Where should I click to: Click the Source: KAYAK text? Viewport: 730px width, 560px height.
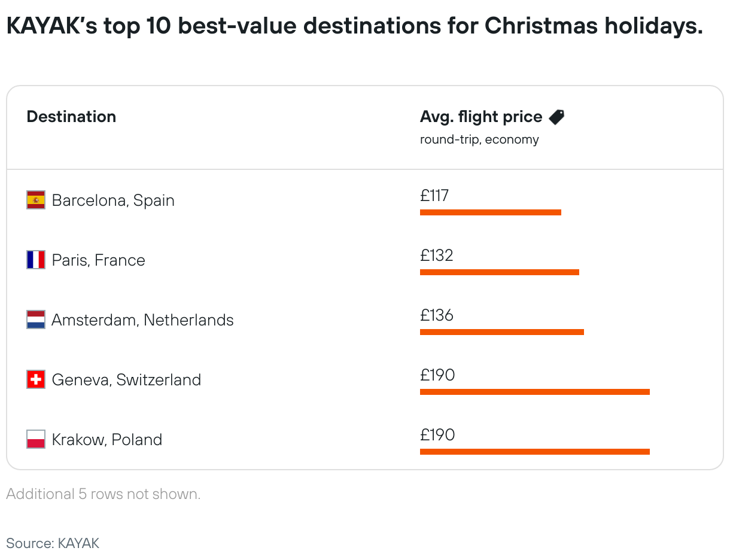pos(53,543)
